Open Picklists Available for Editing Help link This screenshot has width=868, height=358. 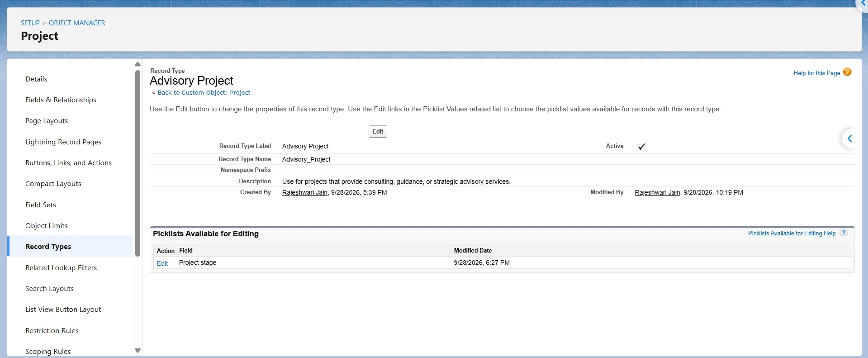point(792,233)
